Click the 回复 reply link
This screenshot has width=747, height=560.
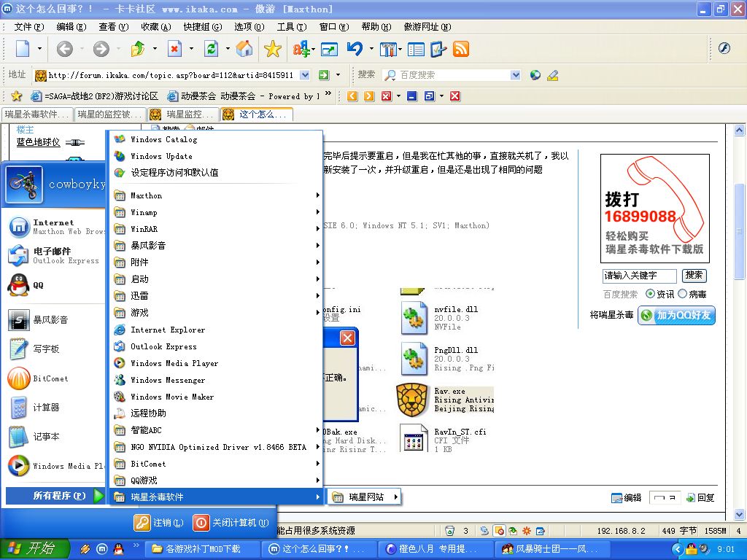[700, 497]
